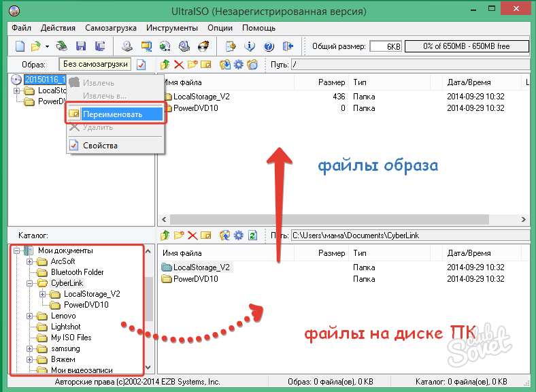
Task: Click the rename icon in the image pane toolbar
Action: [206, 64]
